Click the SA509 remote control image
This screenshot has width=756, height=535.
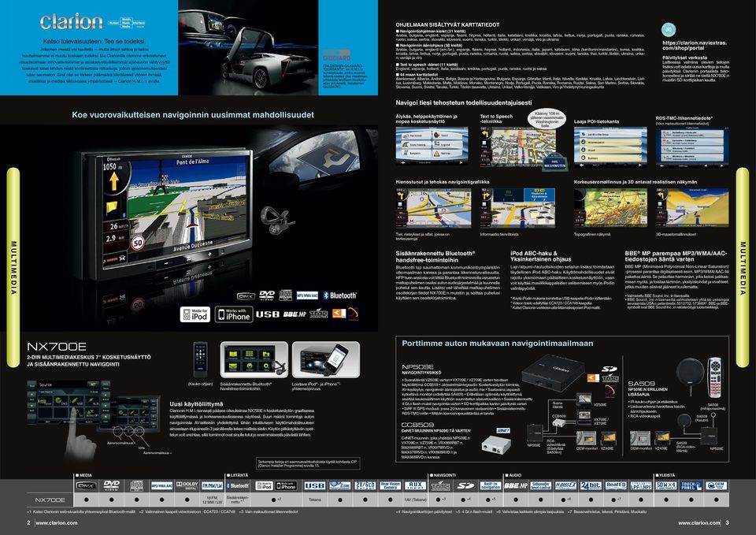714,377
